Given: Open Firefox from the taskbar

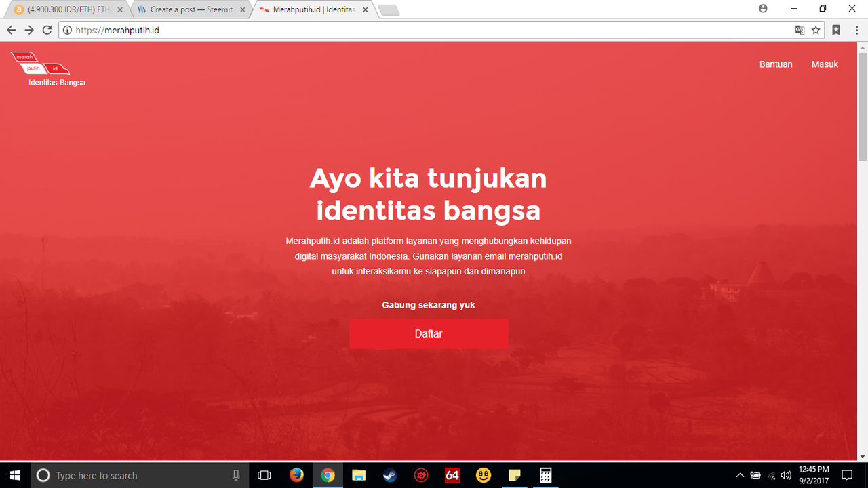Looking at the screenshot, I should 296,475.
